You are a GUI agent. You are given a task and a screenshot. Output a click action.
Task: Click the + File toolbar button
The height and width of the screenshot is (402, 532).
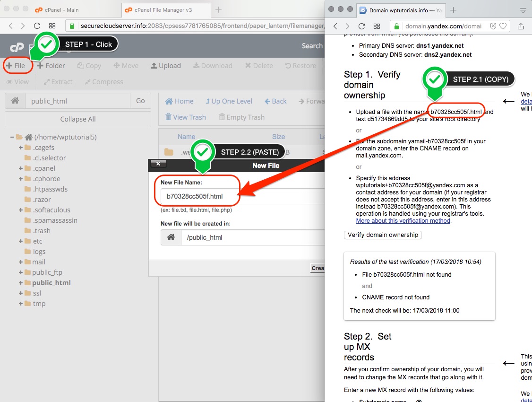16,66
